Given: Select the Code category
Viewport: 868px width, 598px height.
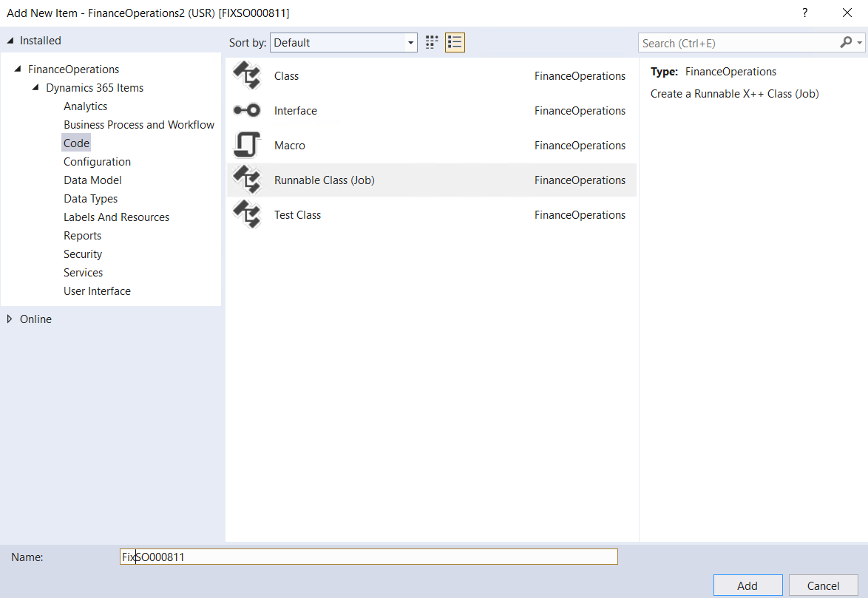Looking at the screenshot, I should coord(76,143).
